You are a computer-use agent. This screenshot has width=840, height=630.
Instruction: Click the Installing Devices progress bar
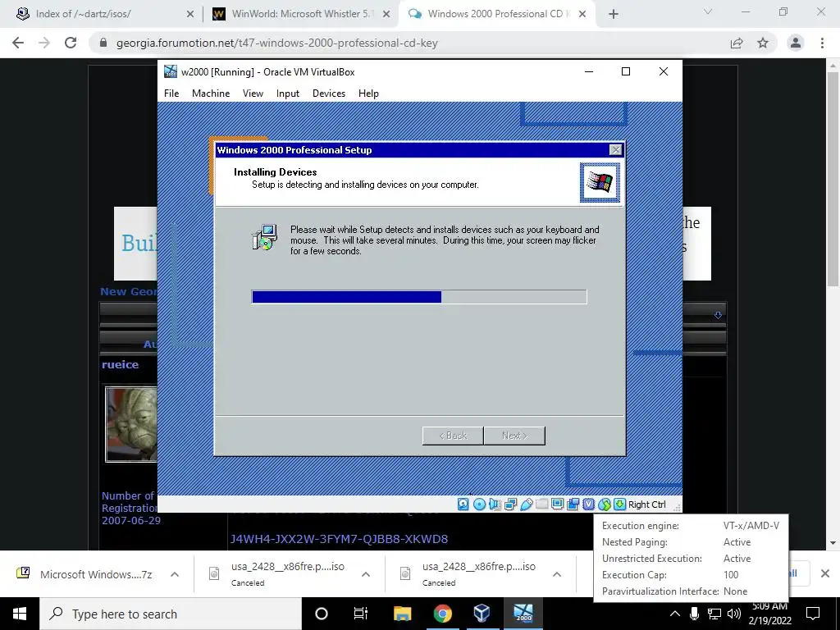[x=419, y=297]
